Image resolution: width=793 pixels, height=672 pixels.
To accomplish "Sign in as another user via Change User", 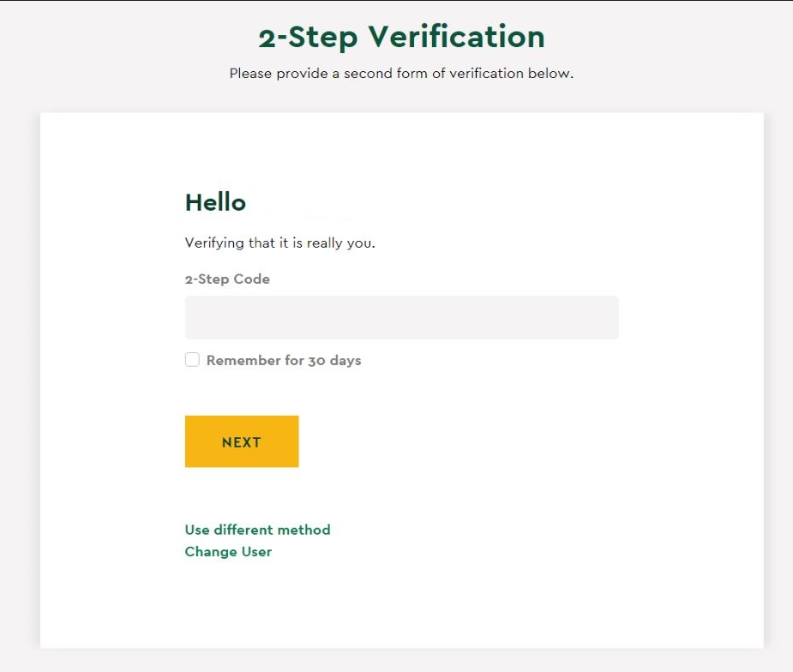I will coord(228,551).
